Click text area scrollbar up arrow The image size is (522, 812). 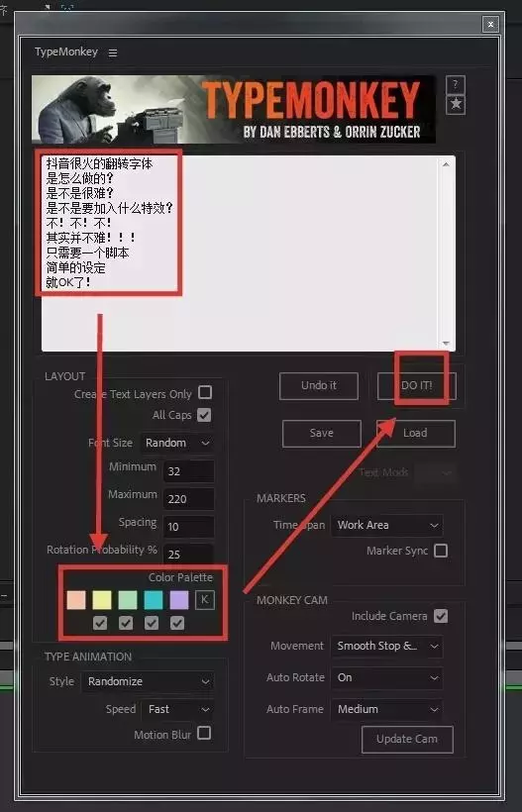click(446, 164)
